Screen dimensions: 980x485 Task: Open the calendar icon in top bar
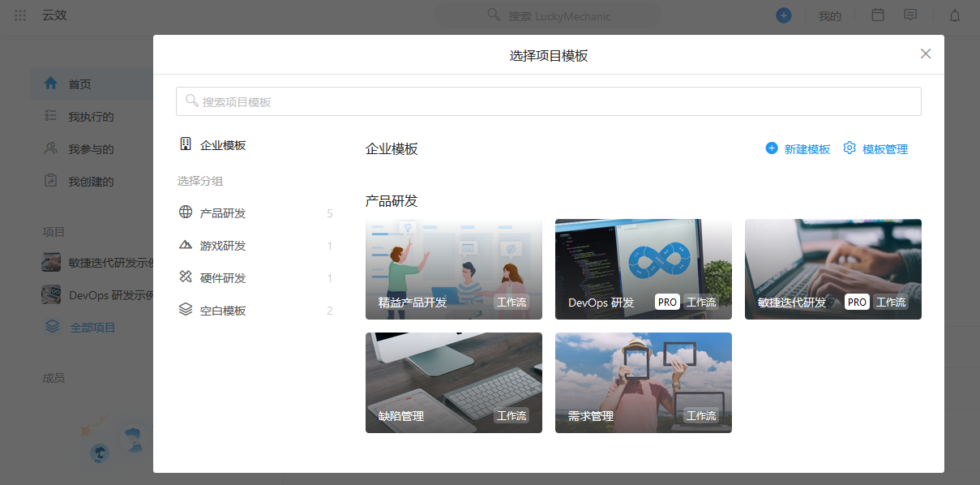pos(877,15)
